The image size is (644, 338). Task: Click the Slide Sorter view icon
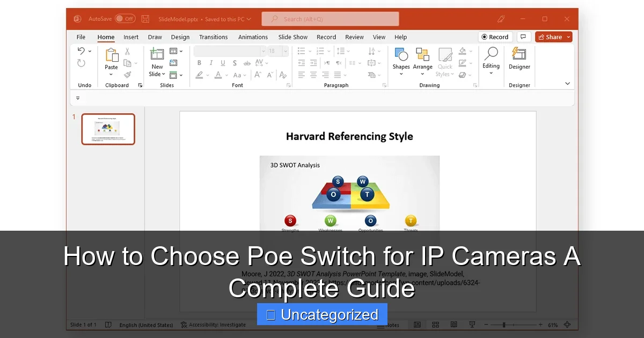[435, 325]
